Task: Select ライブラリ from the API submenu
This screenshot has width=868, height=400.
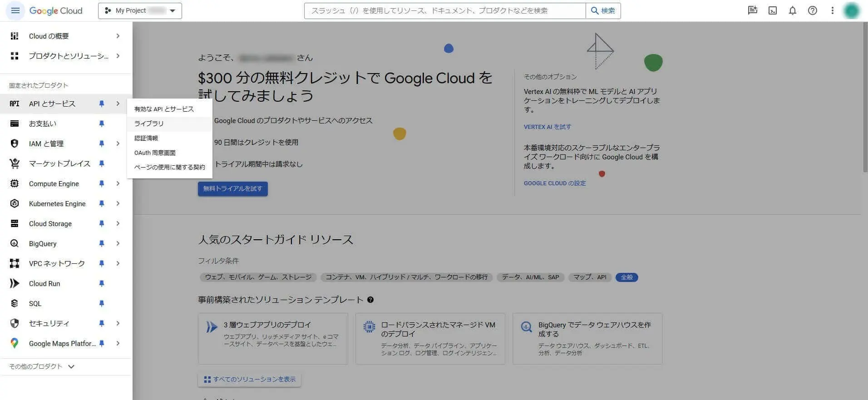Action: (x=170, y=123)
